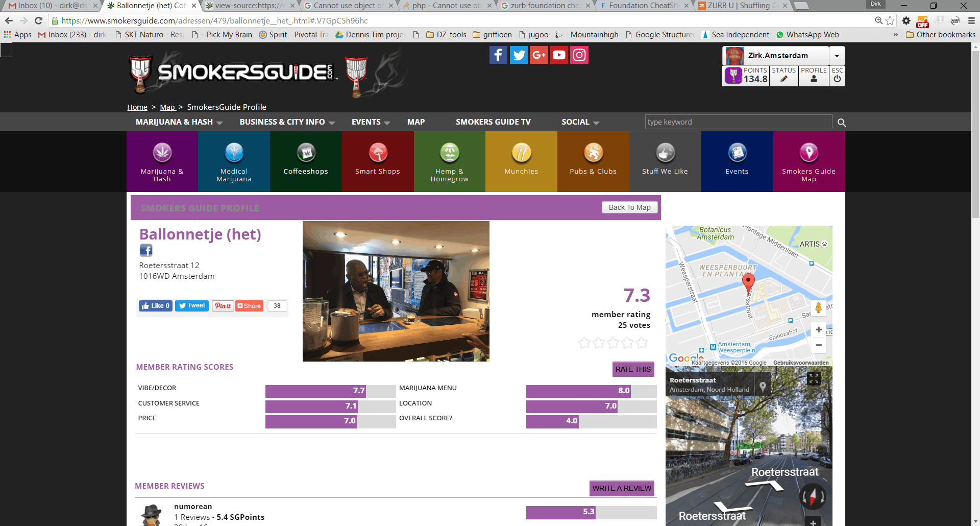980x526 pixels.
Task: Open the Facebook social icon in header
Action: pos(498,55)
